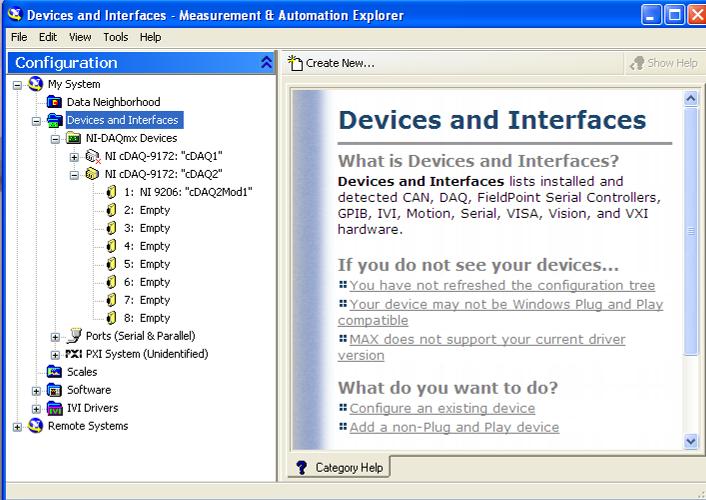This screenshot has width=706, height=500.
Task: Click the NI 9206 module icon
Action: point(111,192)
